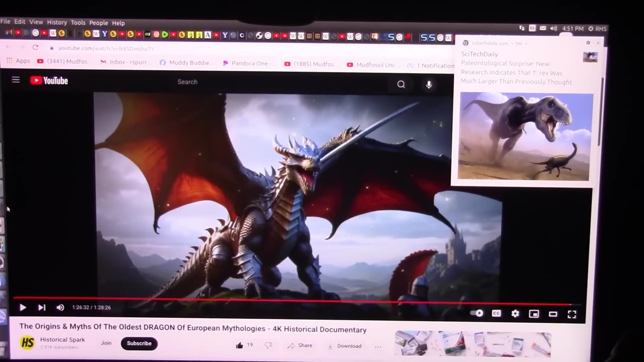Click the Join channel button
The height and width of the screenshot is (362, 644).
[x=106, y=343]
